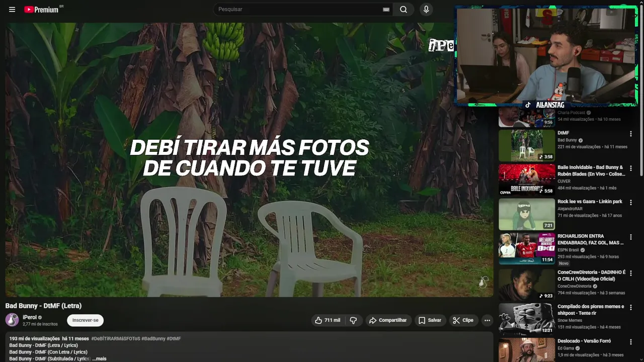This screenshot has height=362, width=644.
Task: Click the channel name 'ESPN Brasil'
Action: tap(568, 250)
